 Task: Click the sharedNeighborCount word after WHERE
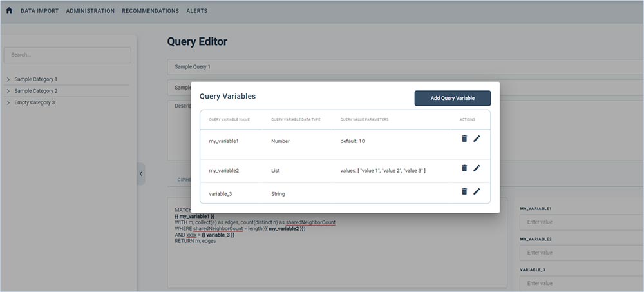coord(218,229)
